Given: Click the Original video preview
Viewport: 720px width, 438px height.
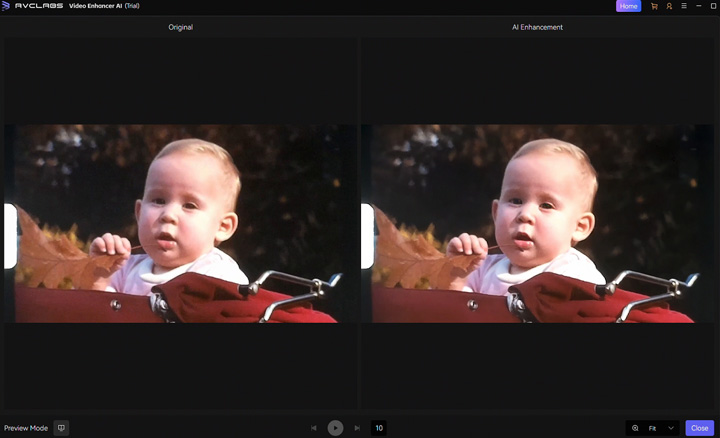Looking at the screenshot, I should click(x=180, y=224).
